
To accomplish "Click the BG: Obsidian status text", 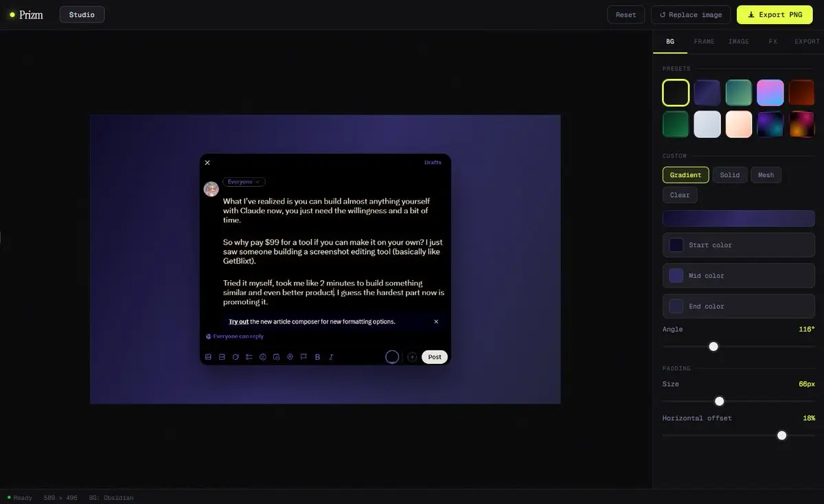I will (111, 498).
